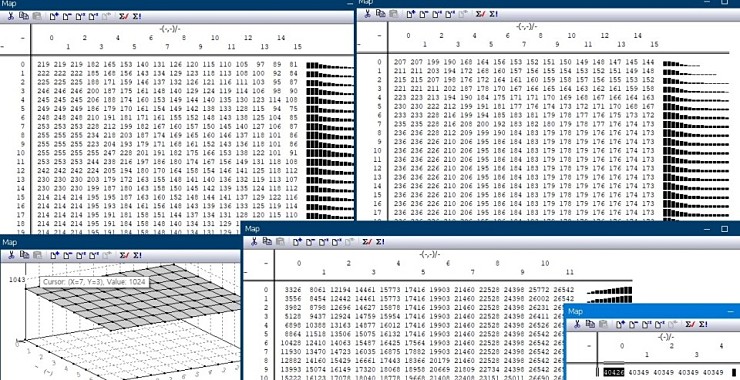The height and width of the screenshot is (380, 740).
Task: Click page-minus icon in Map window starting 219
Action: (x=67, y=17)
